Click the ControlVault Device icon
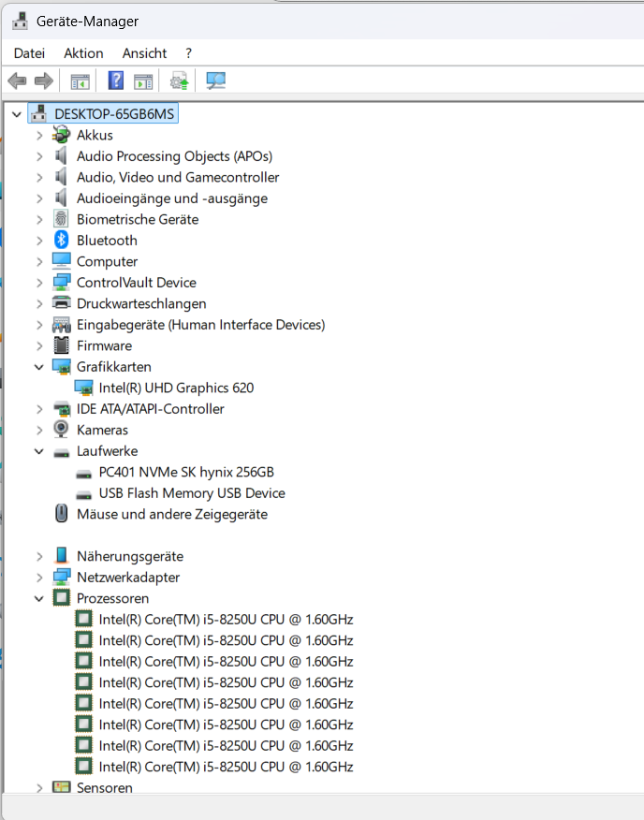644x820 pixels. pos(61,282)
